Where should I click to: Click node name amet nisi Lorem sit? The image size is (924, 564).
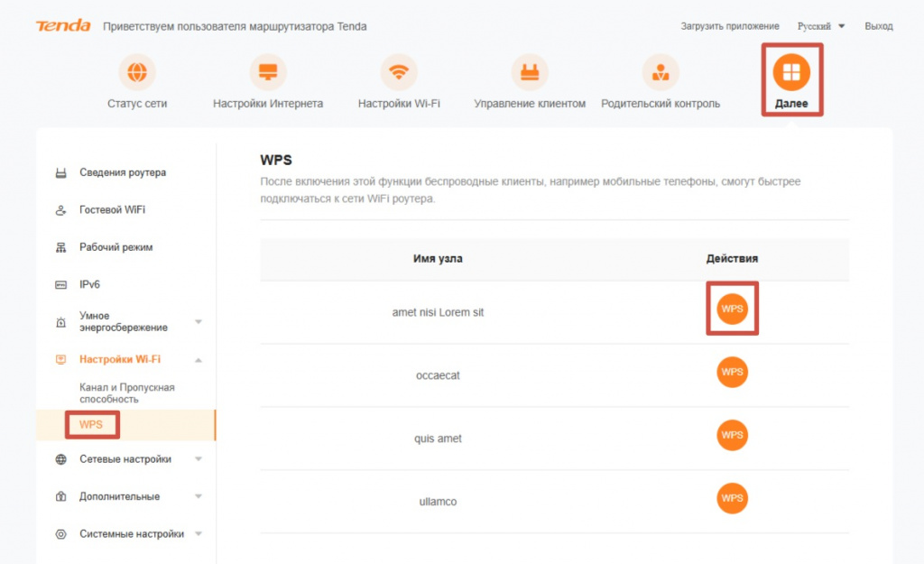point(438,312)
